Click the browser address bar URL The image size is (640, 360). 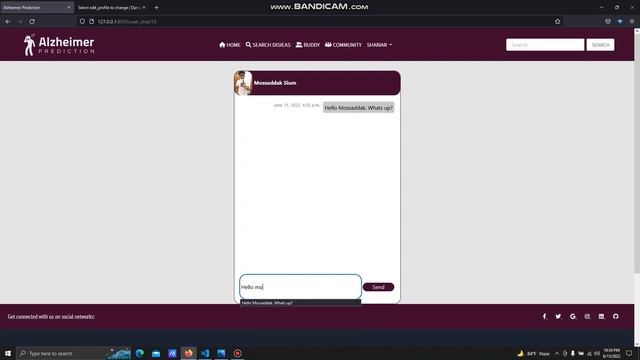click(x=127, y=21)
